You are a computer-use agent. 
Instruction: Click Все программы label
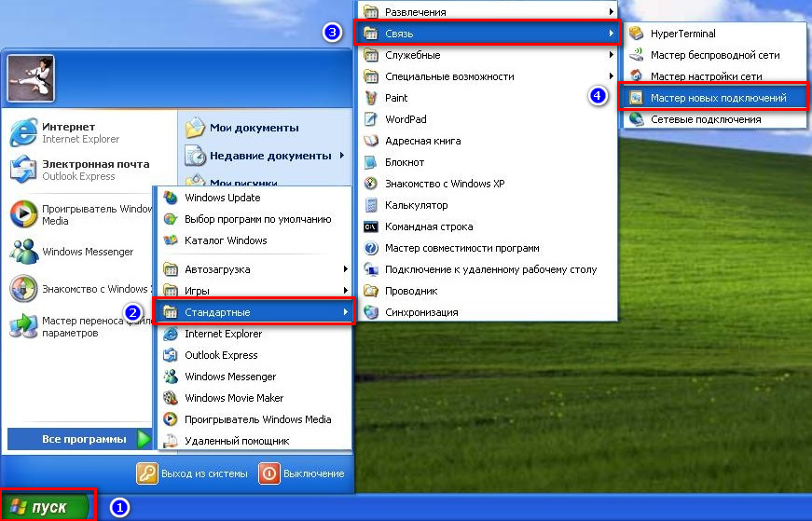click(x=84, y=439)
